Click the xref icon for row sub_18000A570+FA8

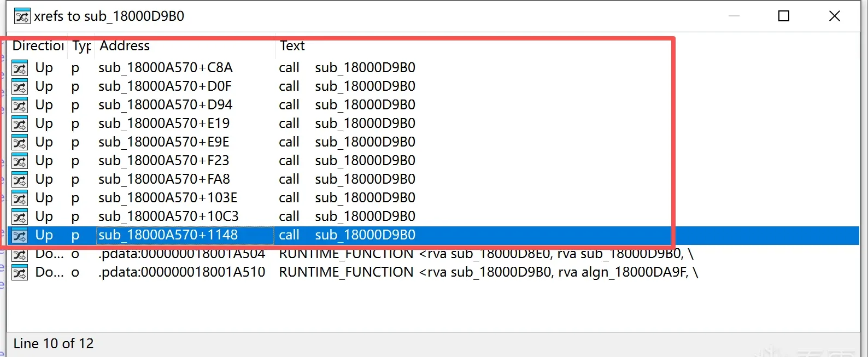pos(20,180)
